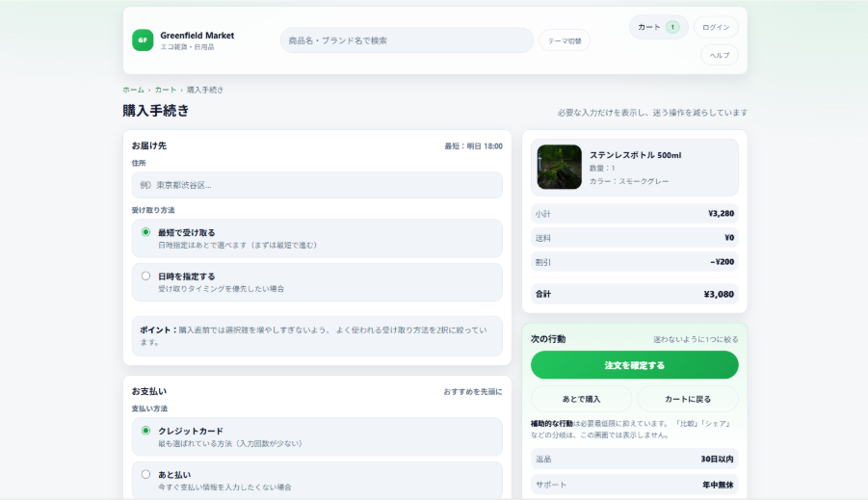This screenshot has width=868, height=500.
Task: Click the サポート 年中無休 row
Action: pyautogui.click(x=635, y=485)
